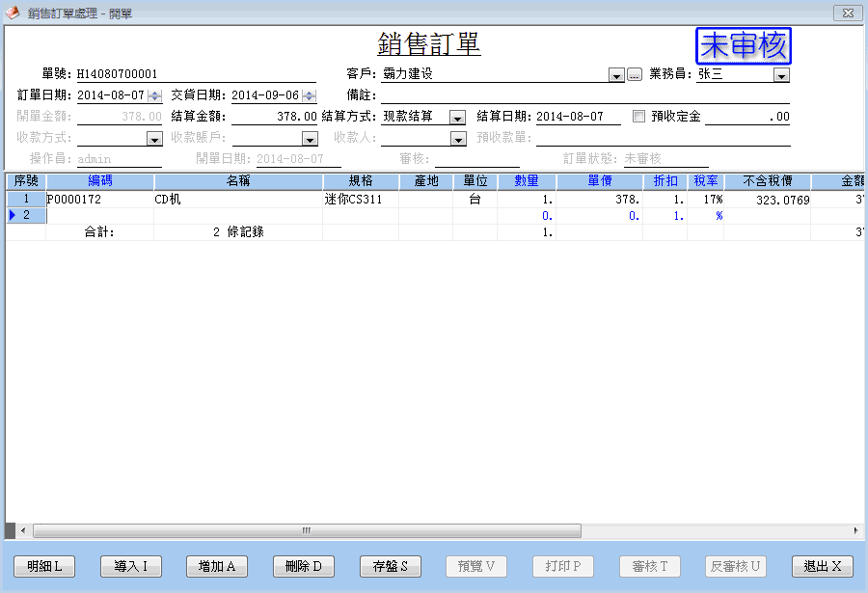Open the 結算方式 dropdown
868x593 pixels.
[457, 117]
